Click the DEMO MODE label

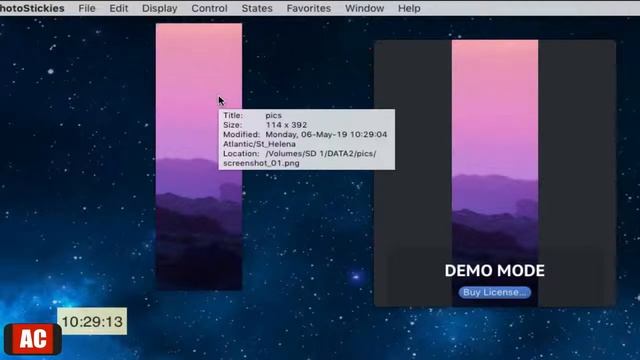495,271
